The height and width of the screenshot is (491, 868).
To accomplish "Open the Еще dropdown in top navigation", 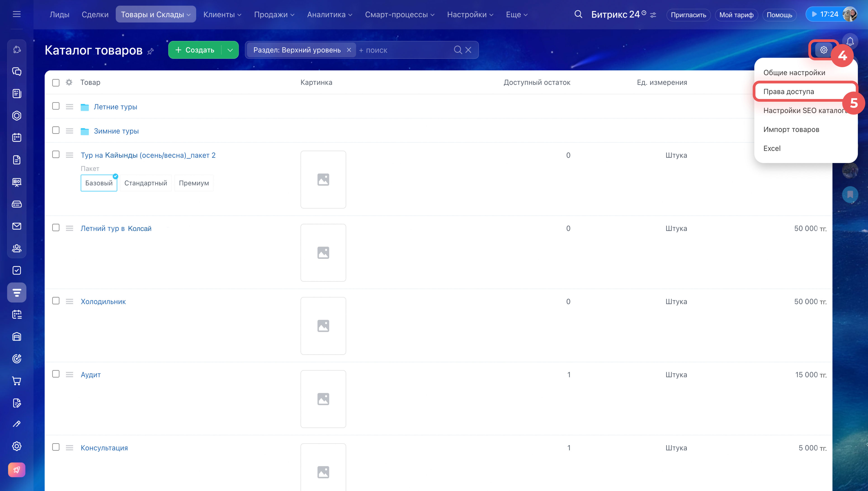I will [x=517, y=14].
